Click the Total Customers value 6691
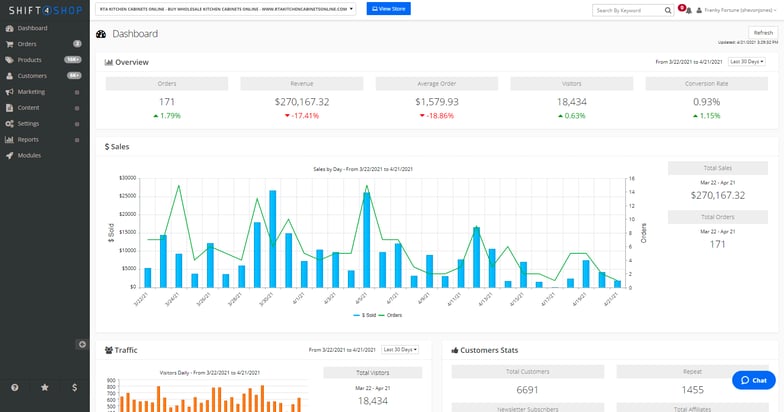The image size is (784, 412). point(528,390)
